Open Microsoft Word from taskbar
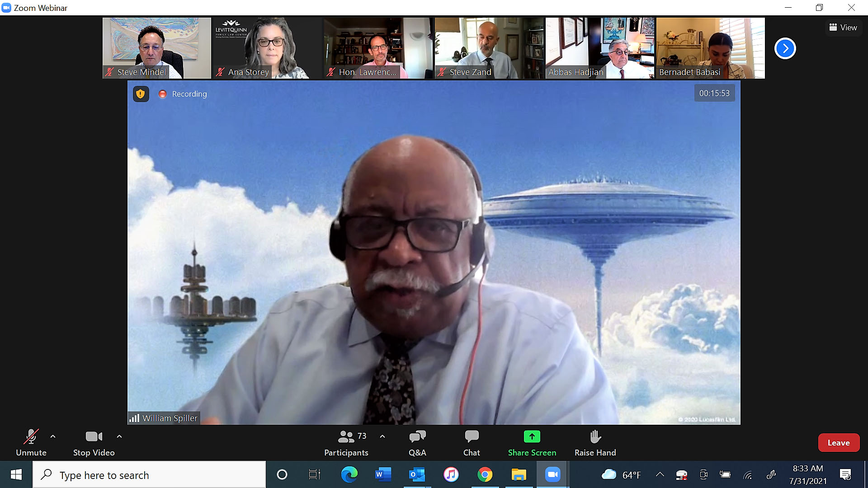Image resolution: width=868 pixels, height=488 pixels. click(x=383, y=474)
